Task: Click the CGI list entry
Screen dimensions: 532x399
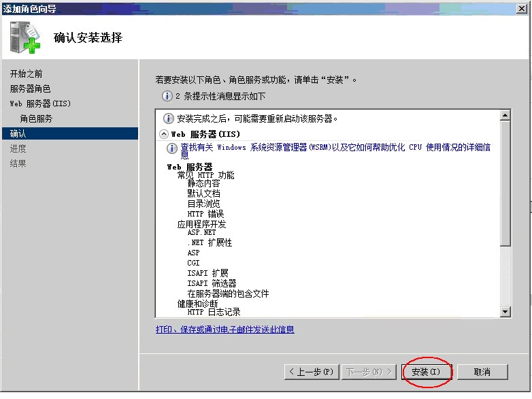Action: point(193,263)
